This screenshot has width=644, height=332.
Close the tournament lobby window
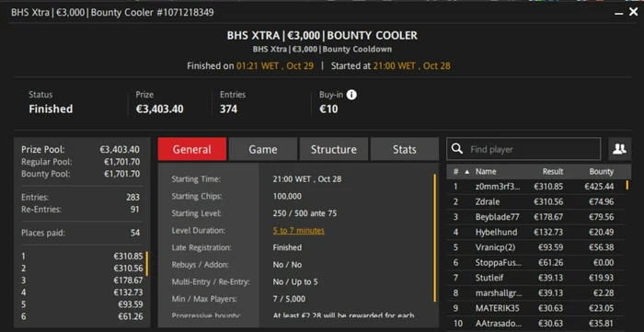[633, 12]
